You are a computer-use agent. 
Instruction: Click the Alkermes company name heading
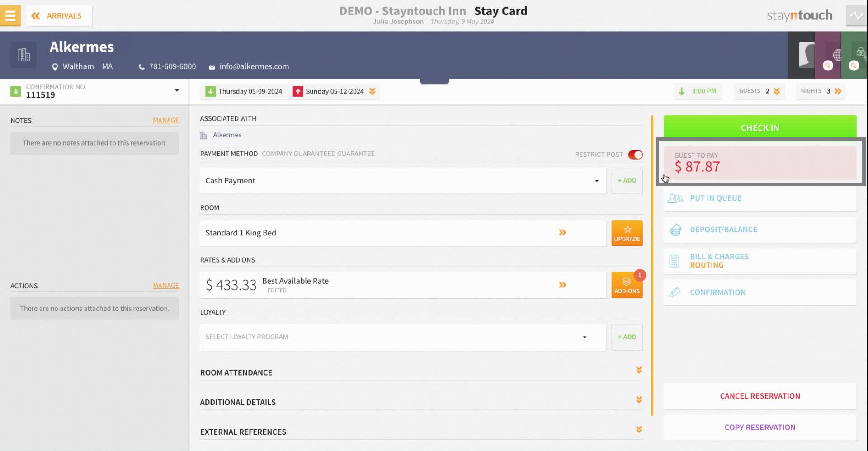pyautogui.click(x=82, y=47)
